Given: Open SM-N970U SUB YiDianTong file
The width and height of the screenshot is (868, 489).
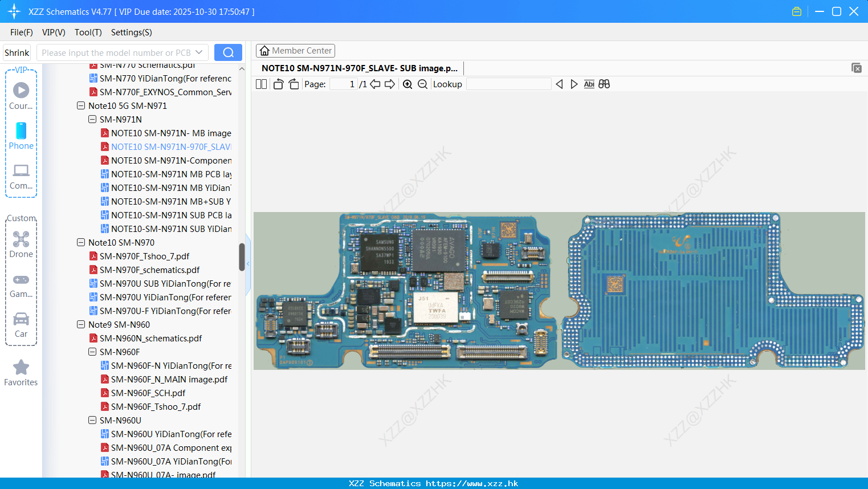Looking at the screenshot, I should (160, 283).
